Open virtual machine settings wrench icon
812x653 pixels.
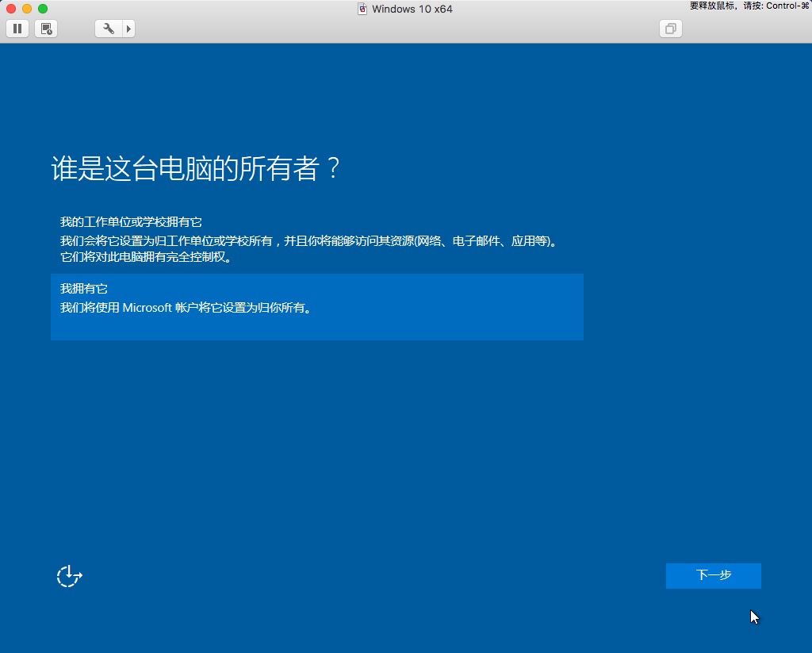[108, 29]
